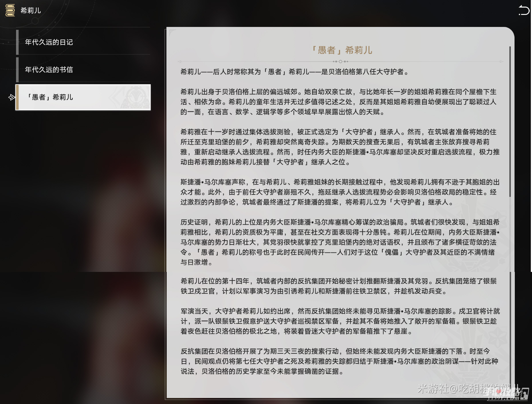Viewport: 532px width, 404px height.
Task: Click the paragraph starting 希莉儿在位的第十四年
Action: [x=339, y=286]
